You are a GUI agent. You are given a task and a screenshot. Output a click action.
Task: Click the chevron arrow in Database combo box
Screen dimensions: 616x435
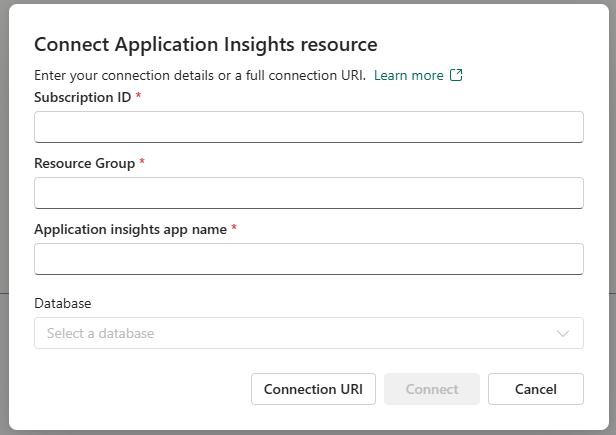tap(563, 333)
